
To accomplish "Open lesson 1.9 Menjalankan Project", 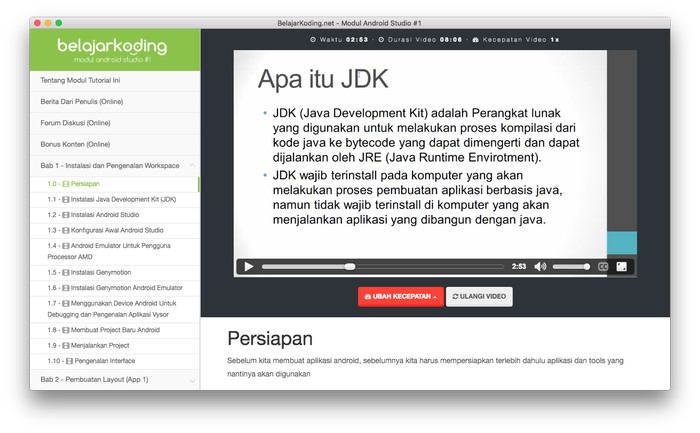I will tap(115, 346).
